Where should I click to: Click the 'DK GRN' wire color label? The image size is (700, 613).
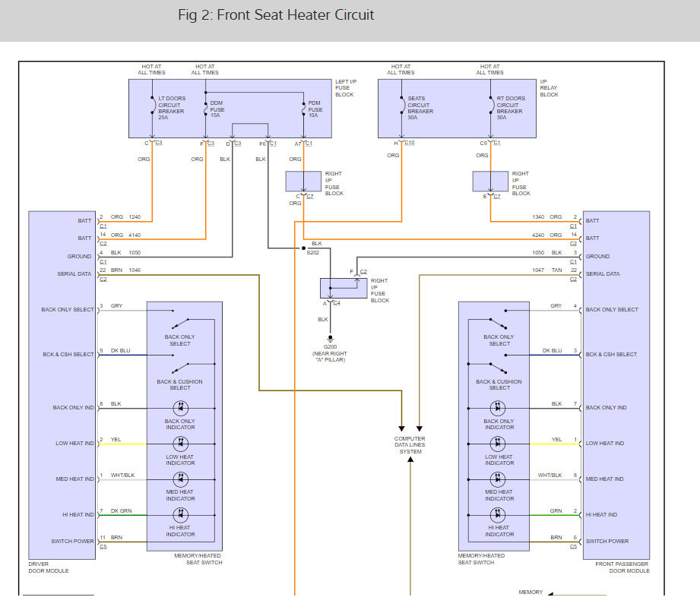pos(121,510)
